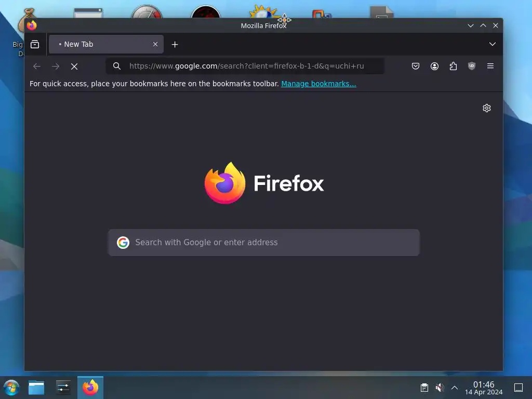Go forward one page arrow

[x=56, y=66]
